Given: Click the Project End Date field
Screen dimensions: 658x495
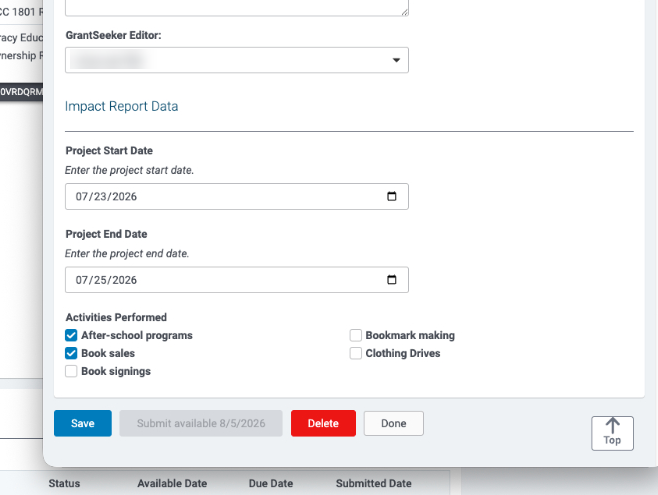Looking at the screenshot, I should click(237, 280).
